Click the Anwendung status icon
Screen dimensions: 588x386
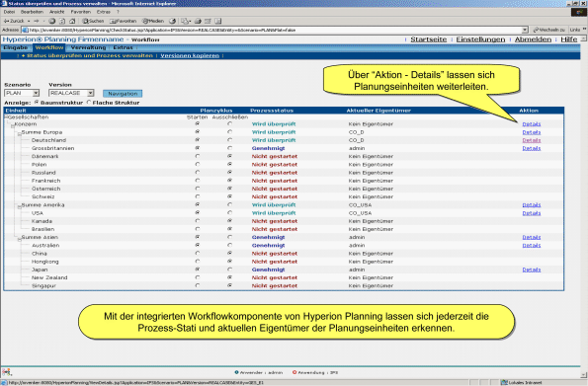pos(294,372)
